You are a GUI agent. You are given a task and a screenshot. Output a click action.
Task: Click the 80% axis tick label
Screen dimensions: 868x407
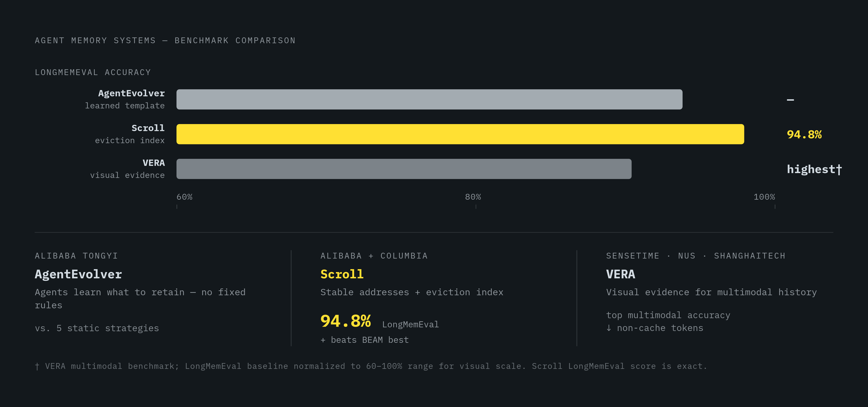[x=473, y=197]
